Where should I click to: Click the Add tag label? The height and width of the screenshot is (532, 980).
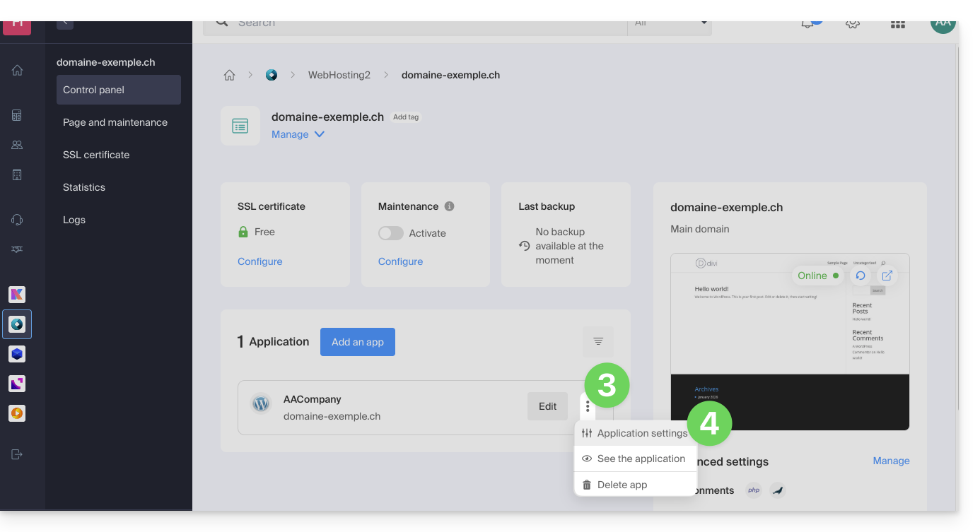pyautogui.click(x=406, y=117)
